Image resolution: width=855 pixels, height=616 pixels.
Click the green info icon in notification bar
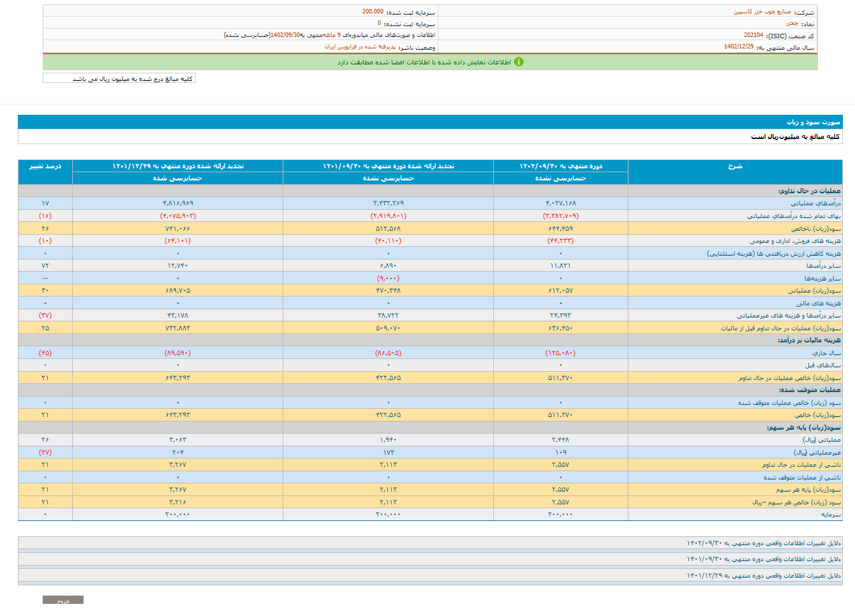(519, 62)
